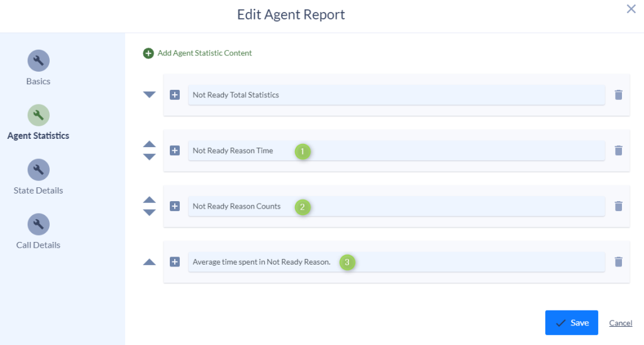Open the State Details wrench icon
The width and height of the screenshot is (644, 345).
(x=38, y=170)
